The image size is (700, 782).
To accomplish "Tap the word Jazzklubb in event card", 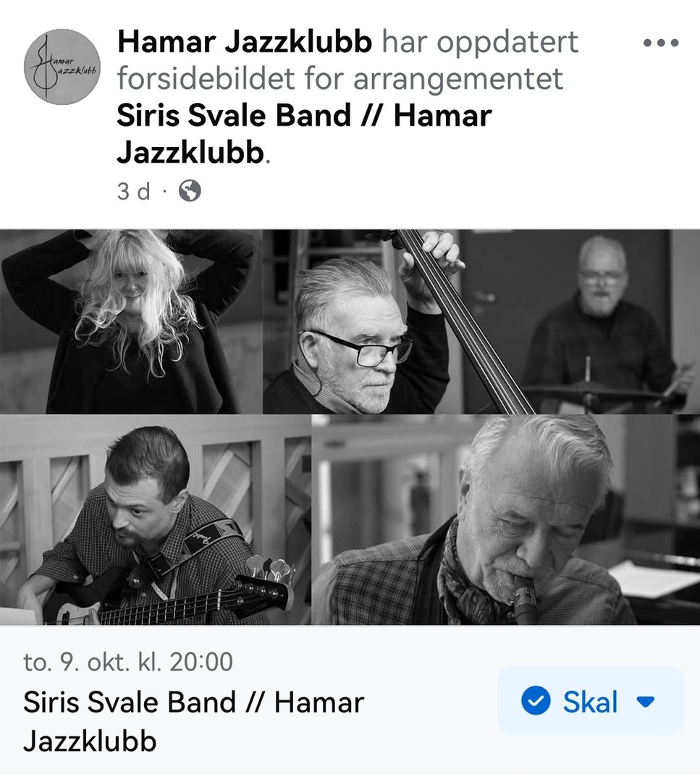I will [x=90, y=741].
